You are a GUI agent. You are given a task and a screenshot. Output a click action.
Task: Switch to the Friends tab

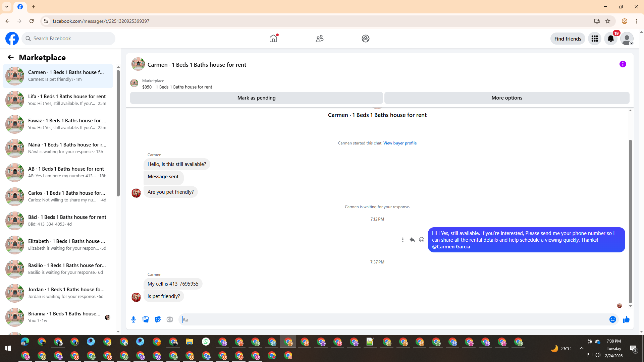[x=319, y=39]
